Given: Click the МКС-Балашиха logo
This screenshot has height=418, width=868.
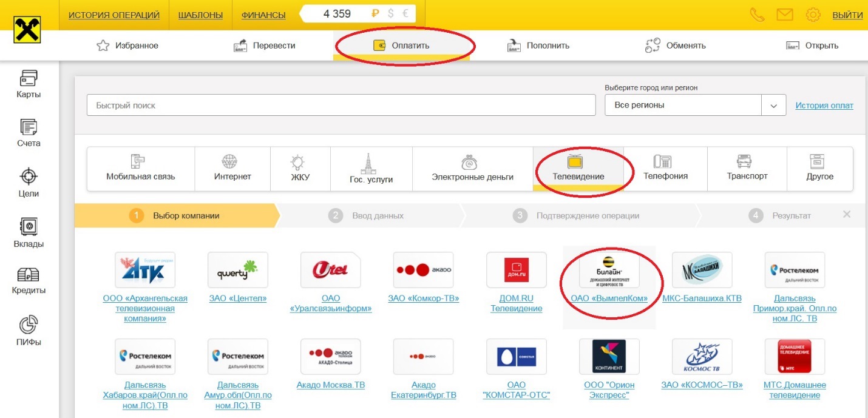Looking at the screenshot, I should click(702, 270).
